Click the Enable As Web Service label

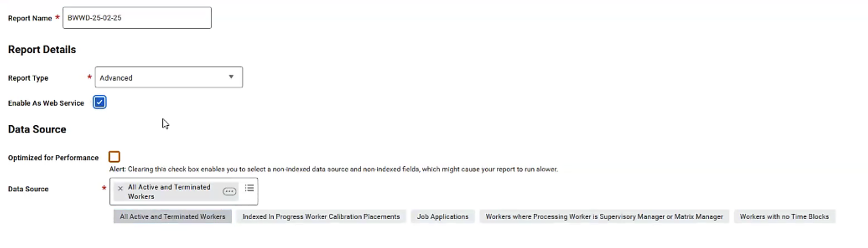46,103
